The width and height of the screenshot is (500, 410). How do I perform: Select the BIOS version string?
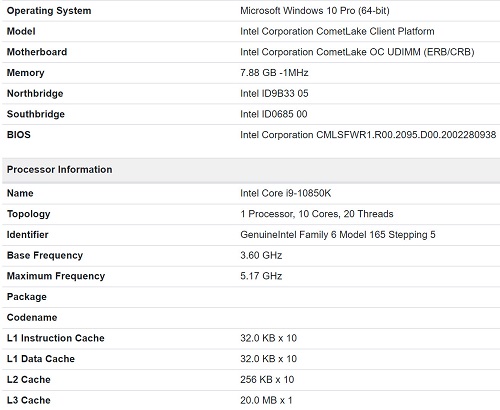pyautogui.click(x=368, y=135)
